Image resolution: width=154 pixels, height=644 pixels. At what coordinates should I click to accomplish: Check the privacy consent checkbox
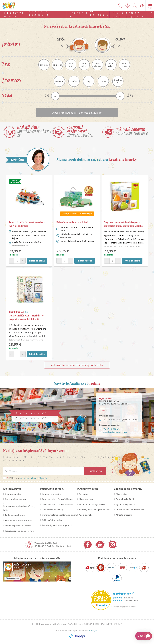tap(4, 478)
